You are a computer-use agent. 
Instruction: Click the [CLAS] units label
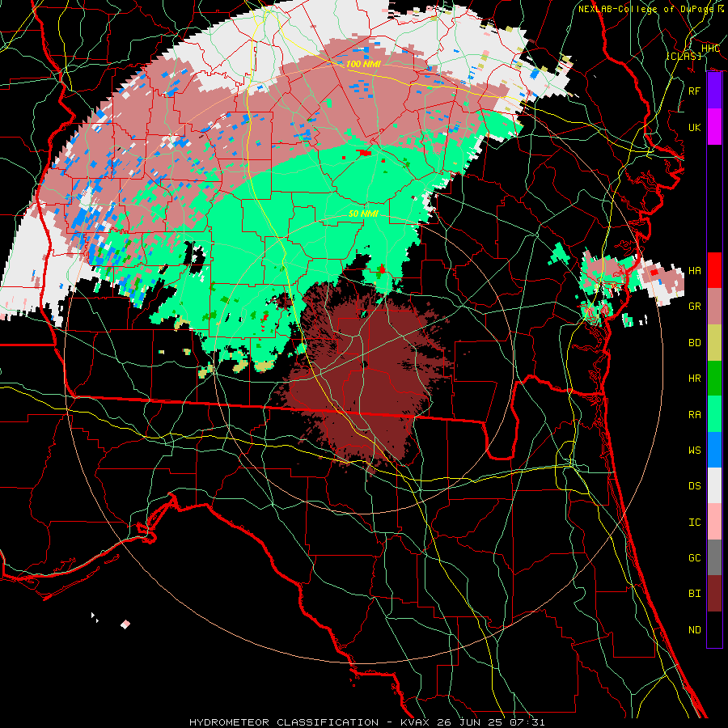click(x=684, y=56)
